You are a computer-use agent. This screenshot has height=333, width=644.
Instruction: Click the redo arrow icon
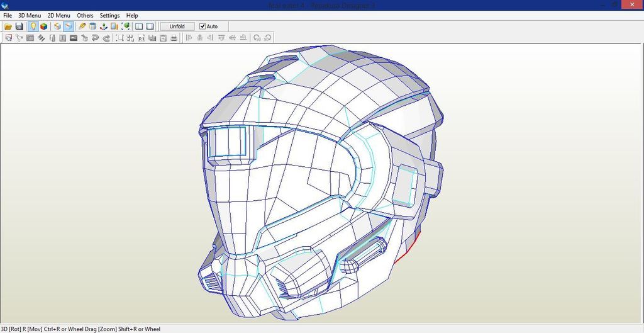pos(106,38)
